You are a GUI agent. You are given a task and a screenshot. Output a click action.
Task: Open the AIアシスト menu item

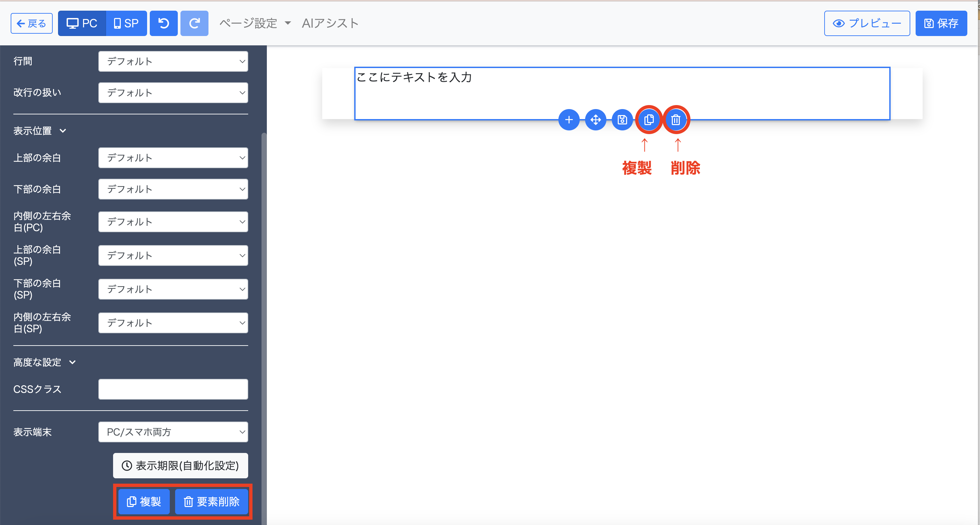[330, 24]
